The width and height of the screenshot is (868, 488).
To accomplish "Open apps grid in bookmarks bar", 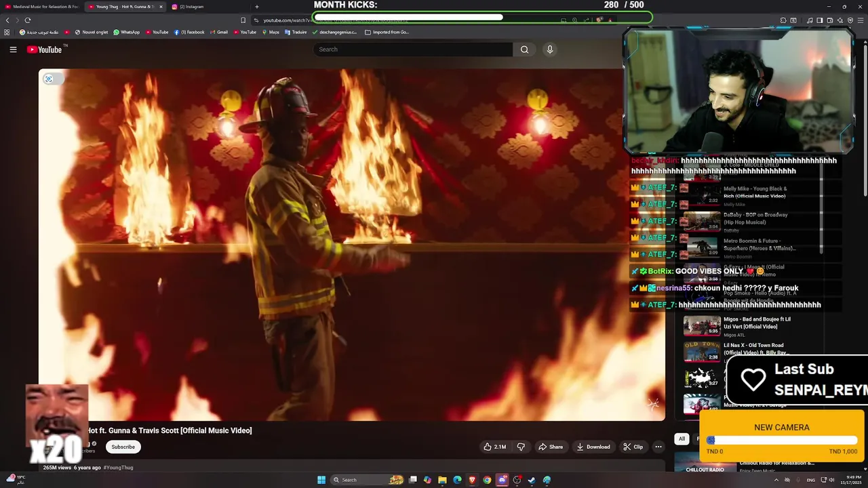I will coord(7,32).
